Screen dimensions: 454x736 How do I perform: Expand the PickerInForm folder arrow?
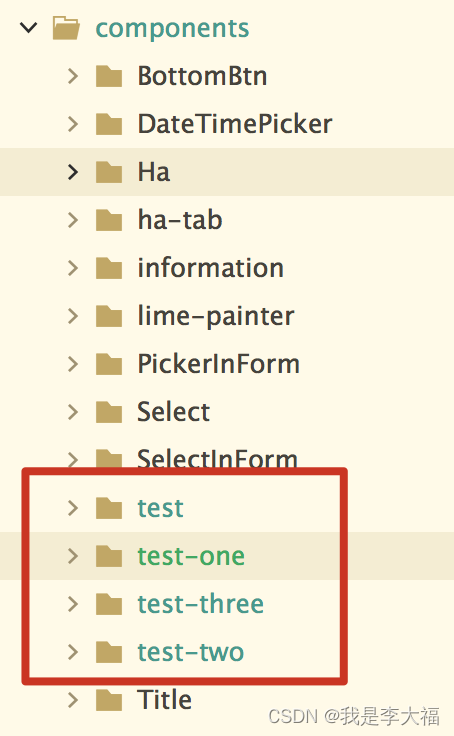(x=73, y=364)
